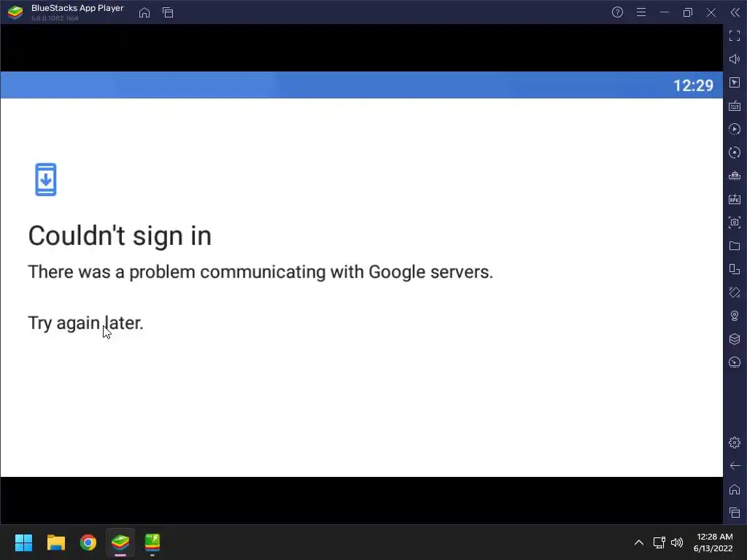Open the game controls keyboard icon
The image size is (747, 560).
click(735, 106)
